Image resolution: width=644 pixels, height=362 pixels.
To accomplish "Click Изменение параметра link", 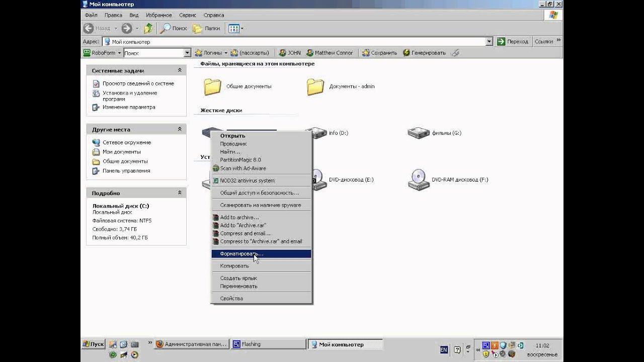I will click(129, 107).
